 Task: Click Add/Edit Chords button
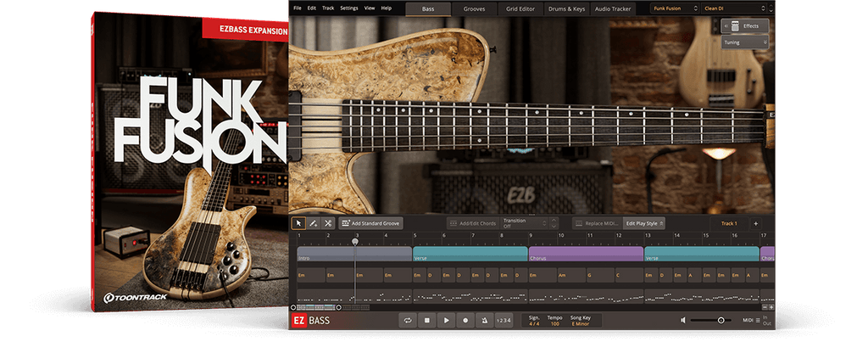(x=471, y=223)
